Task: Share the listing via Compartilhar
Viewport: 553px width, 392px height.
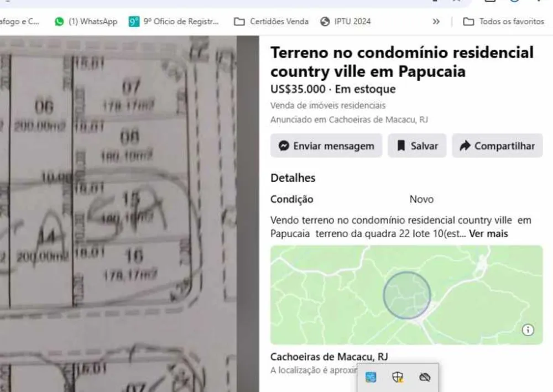Action: 497,145
